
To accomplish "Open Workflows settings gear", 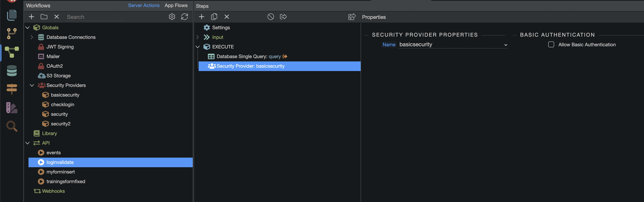I will (x=172, y=17).
